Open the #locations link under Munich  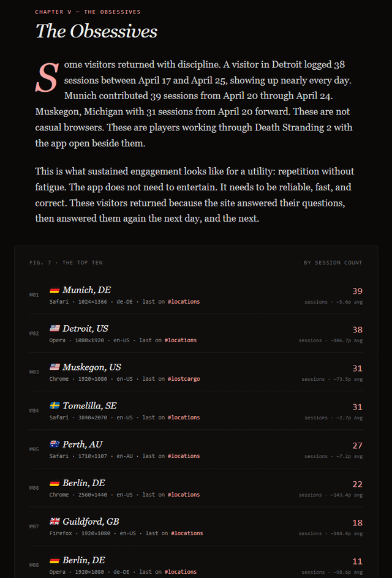click(183, 302)
